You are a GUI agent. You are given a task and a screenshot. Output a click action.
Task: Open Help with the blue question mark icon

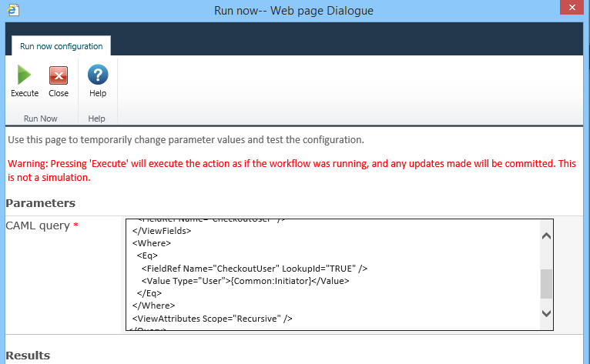(98, 75)
